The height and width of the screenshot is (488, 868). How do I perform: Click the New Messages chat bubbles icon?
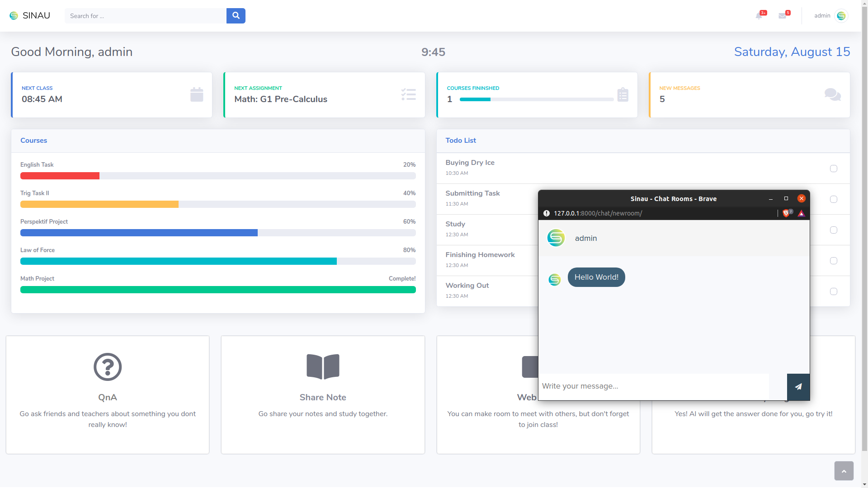[x=832, y=95]
